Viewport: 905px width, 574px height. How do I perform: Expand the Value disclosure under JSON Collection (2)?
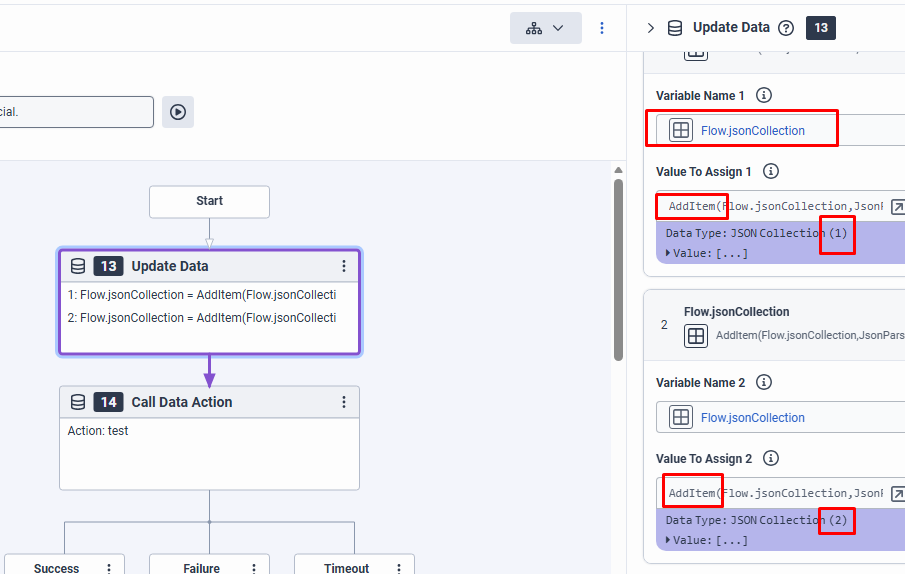pyautogui.click(x=668, y=540)
